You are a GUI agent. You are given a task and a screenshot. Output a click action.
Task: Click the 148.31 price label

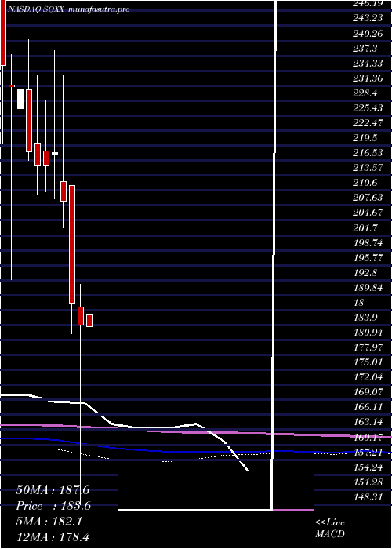pyautogui.click(x=368, y=496)
